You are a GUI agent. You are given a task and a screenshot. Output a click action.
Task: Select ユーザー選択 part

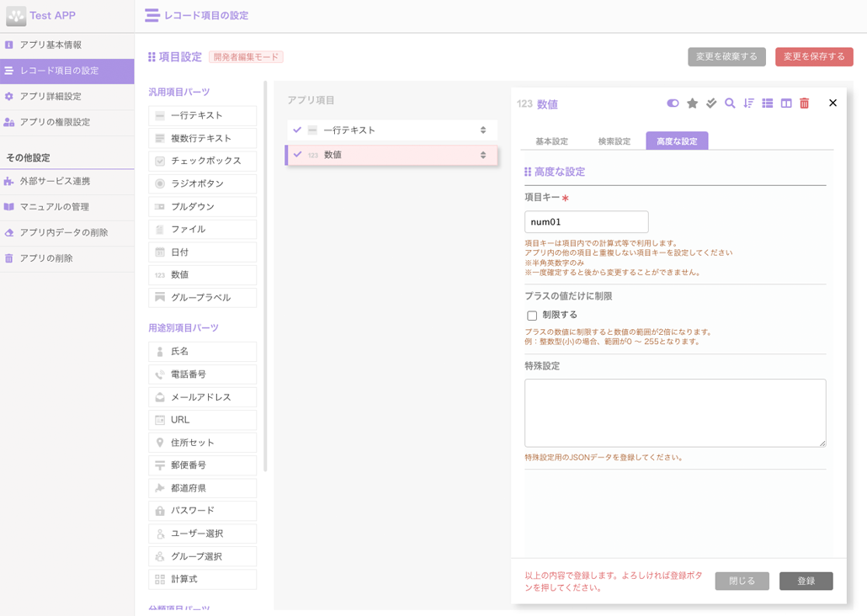[202, 534]
